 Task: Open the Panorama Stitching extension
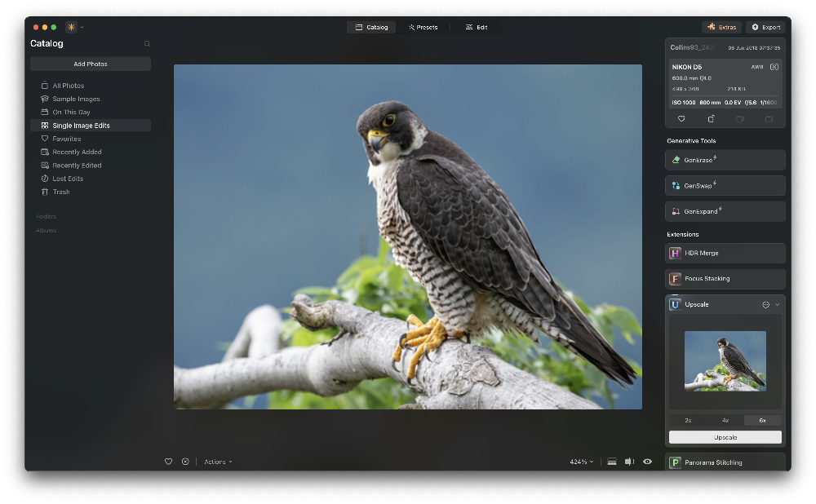[x=725, y=462]
